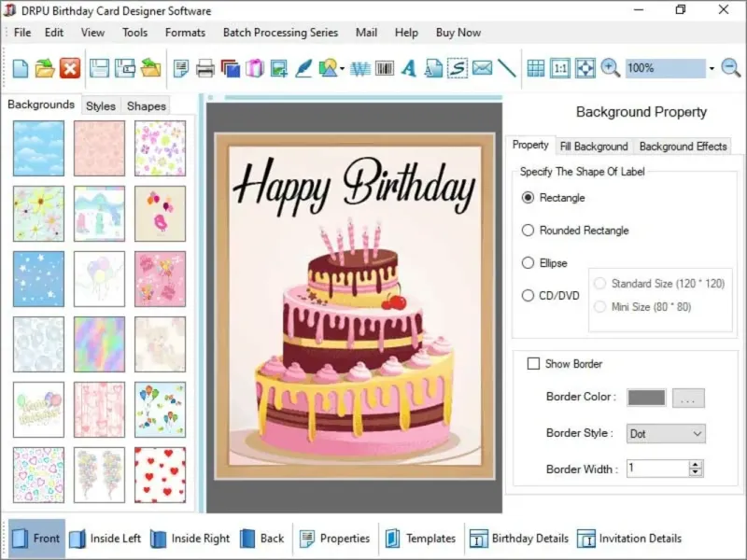Choose Rounded Rectangle label shape
Screen dimensions: 747x560
pyautogui.click(x=575, y=231)
